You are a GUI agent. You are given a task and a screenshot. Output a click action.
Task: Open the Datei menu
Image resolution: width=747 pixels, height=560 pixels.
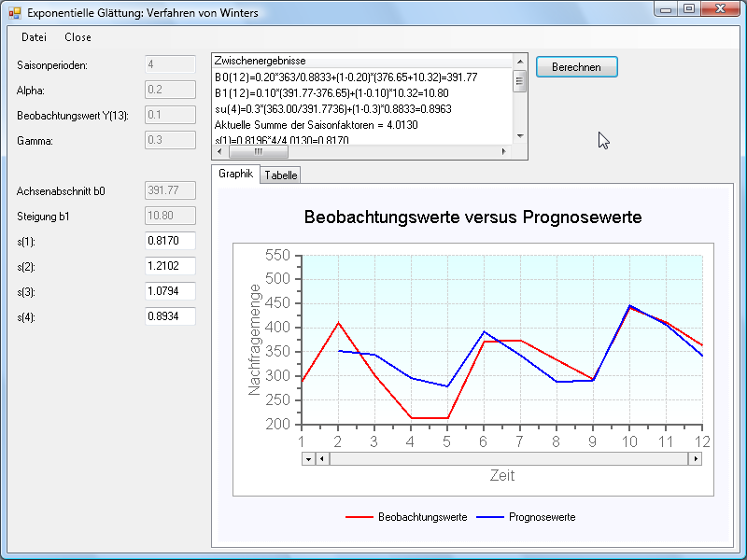[x=34, y=37]
